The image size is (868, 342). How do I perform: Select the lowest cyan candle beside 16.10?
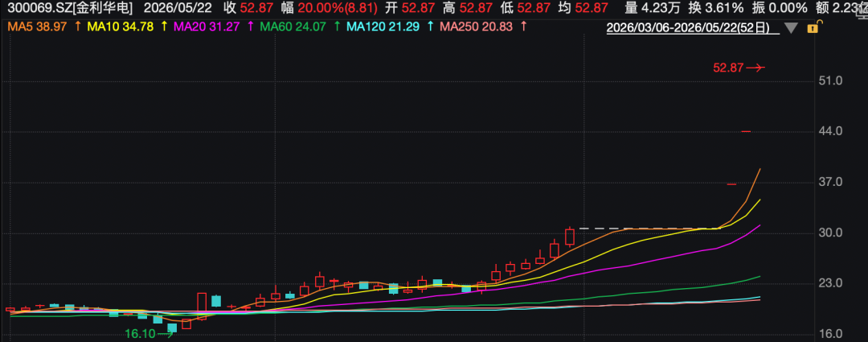(x=172, y=328)
